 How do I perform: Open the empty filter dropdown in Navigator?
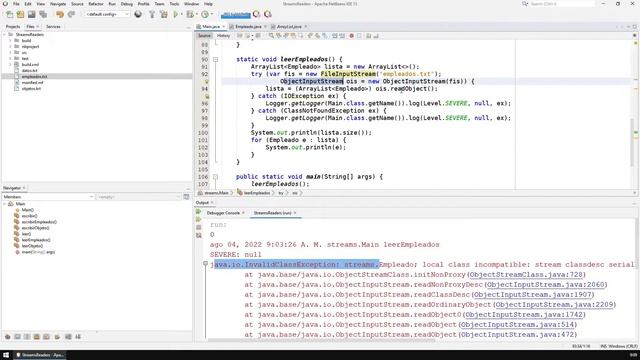pyautogui.click(x=138, y=197)
